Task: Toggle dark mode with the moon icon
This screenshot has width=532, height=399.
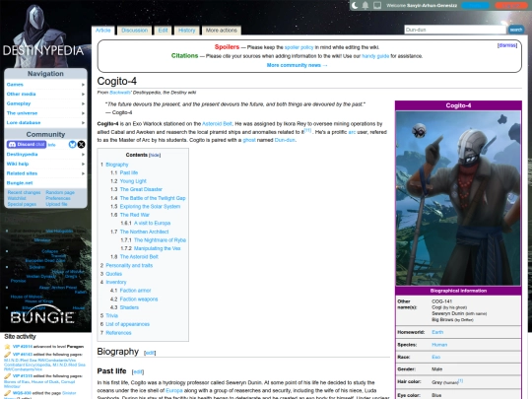Action: click(x=355, y=6)
